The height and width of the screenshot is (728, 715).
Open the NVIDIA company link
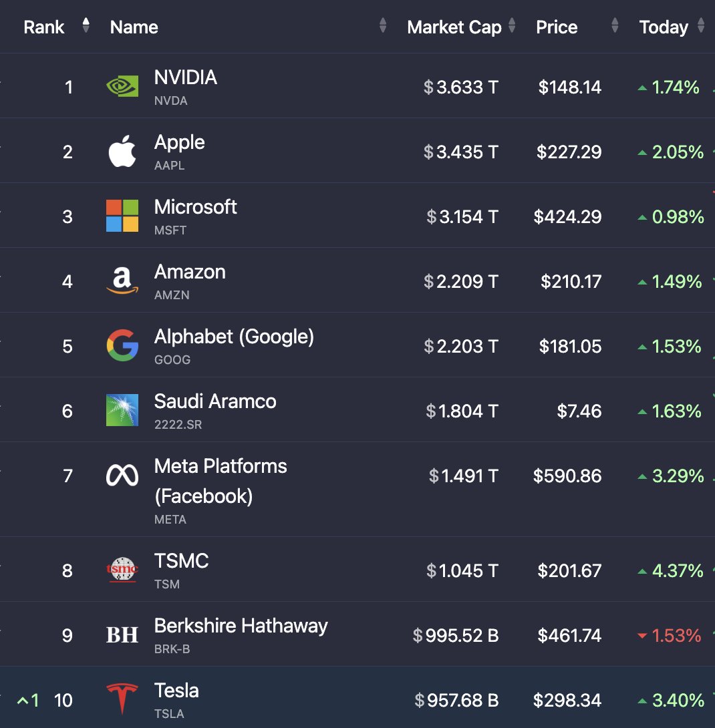click(185, 77)
